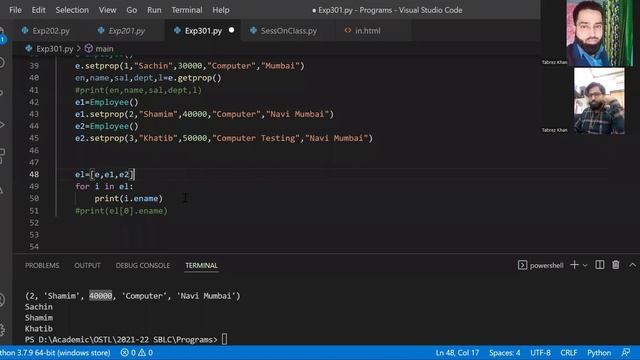Split the terminal pane
Screen dimensions: 640x360
click(600, 265)
